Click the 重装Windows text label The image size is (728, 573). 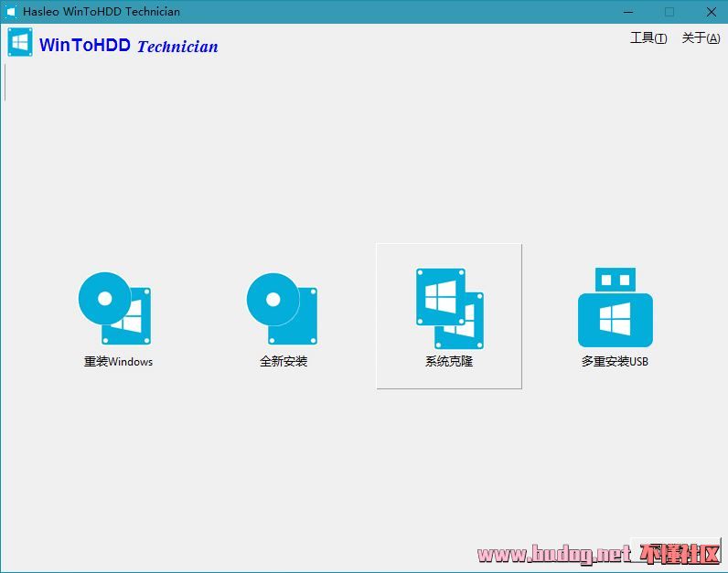click(118, 361)
